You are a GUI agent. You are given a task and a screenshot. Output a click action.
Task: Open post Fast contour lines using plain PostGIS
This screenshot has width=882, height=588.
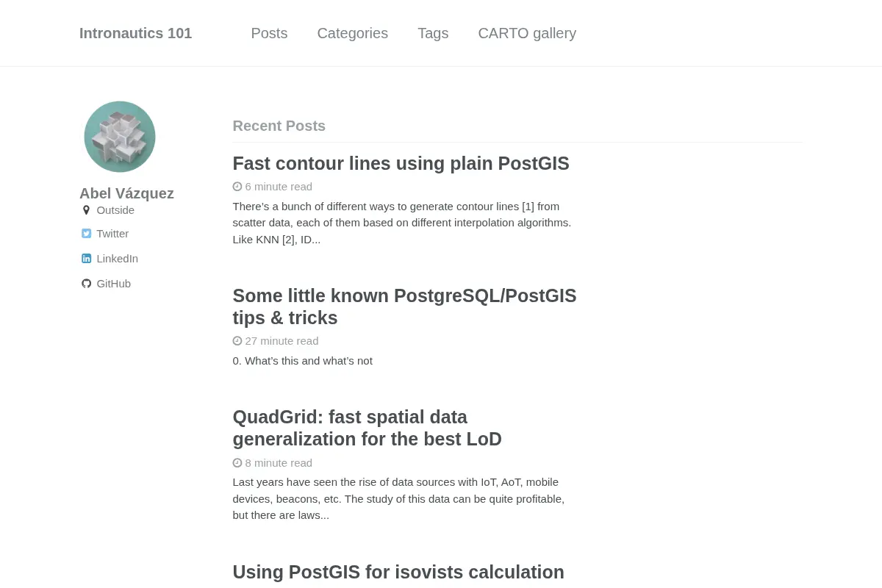401,163
